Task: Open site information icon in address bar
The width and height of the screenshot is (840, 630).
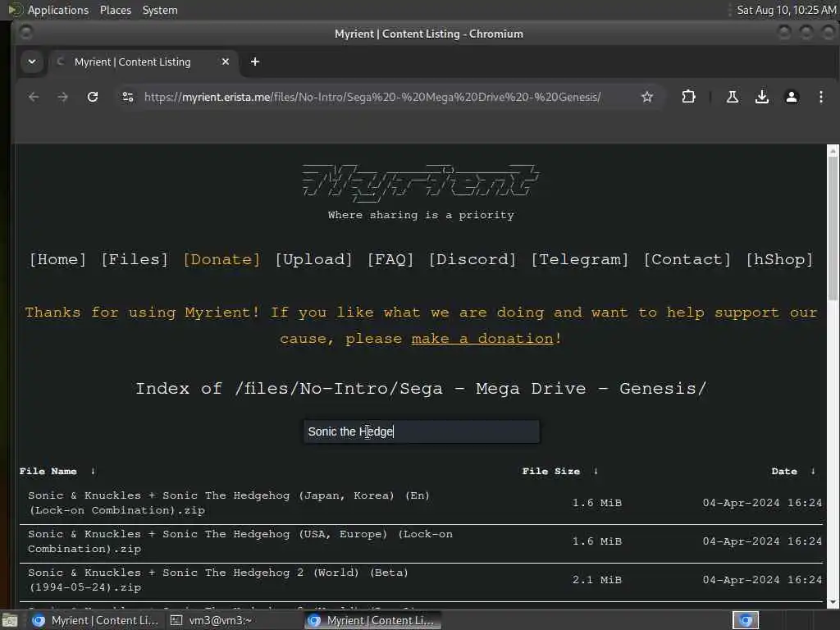Action: coord(128,97)
